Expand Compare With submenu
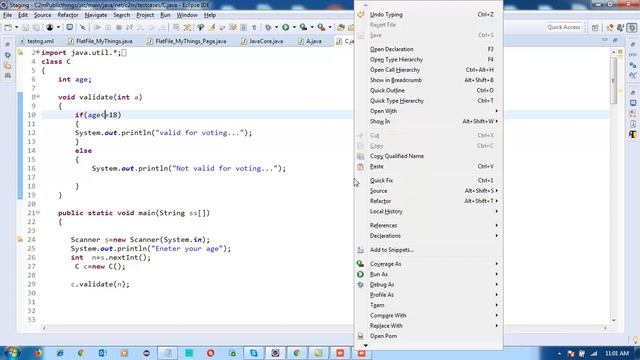Screen dimensions: 640x360 tap(429, 316)
